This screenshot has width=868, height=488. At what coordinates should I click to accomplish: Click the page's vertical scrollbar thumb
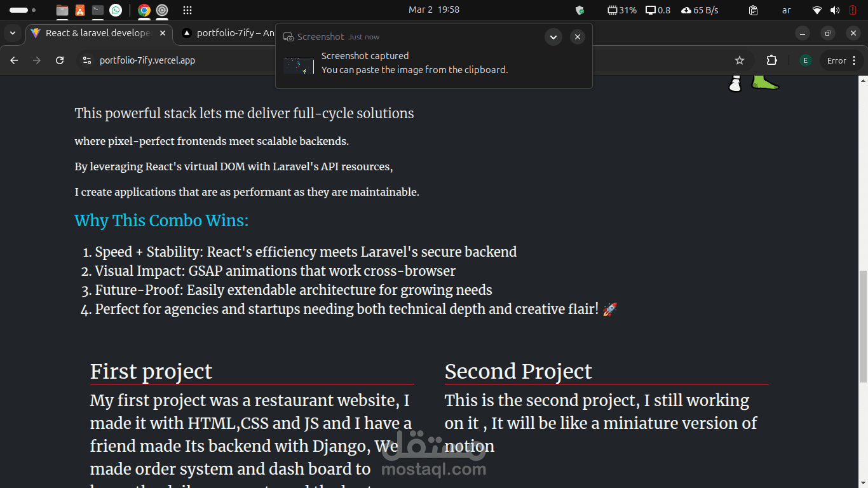pyautogui.click(x=863, y=326)
